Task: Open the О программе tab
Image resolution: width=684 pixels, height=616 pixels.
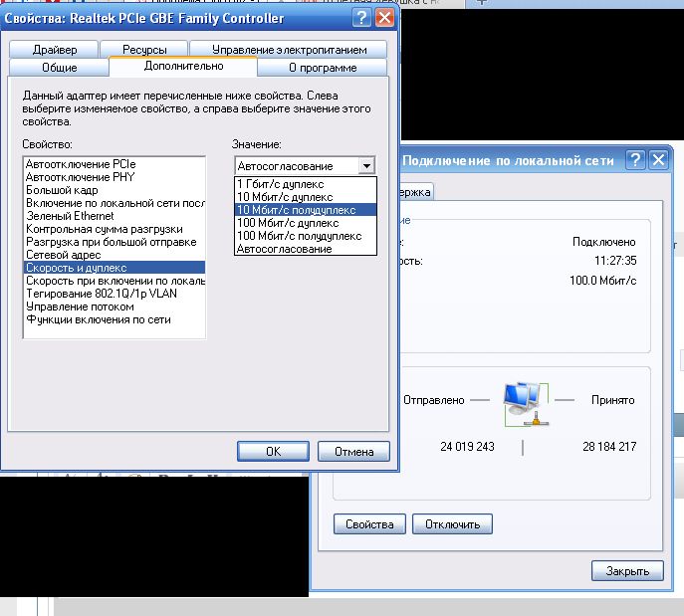Action: coord(323,68)
